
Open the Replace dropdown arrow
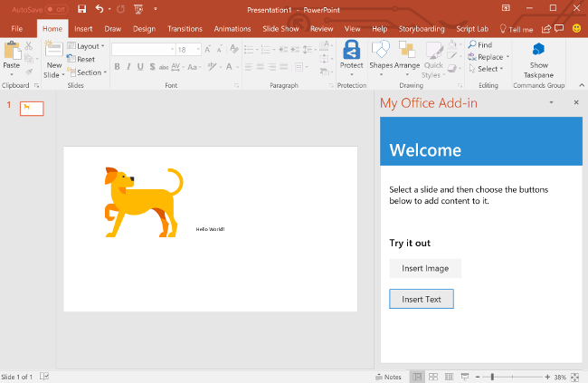507,57
